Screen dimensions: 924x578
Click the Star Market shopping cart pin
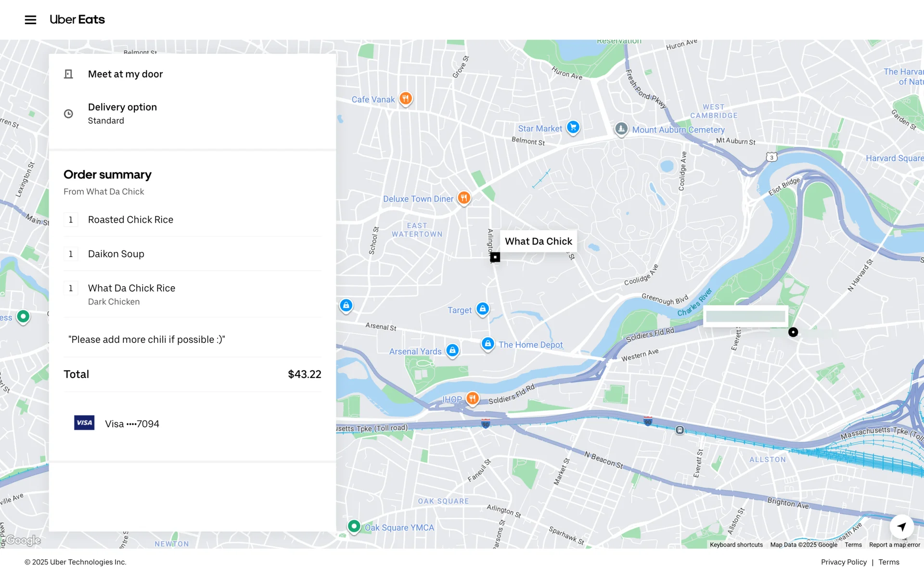[x=573, y=128]
